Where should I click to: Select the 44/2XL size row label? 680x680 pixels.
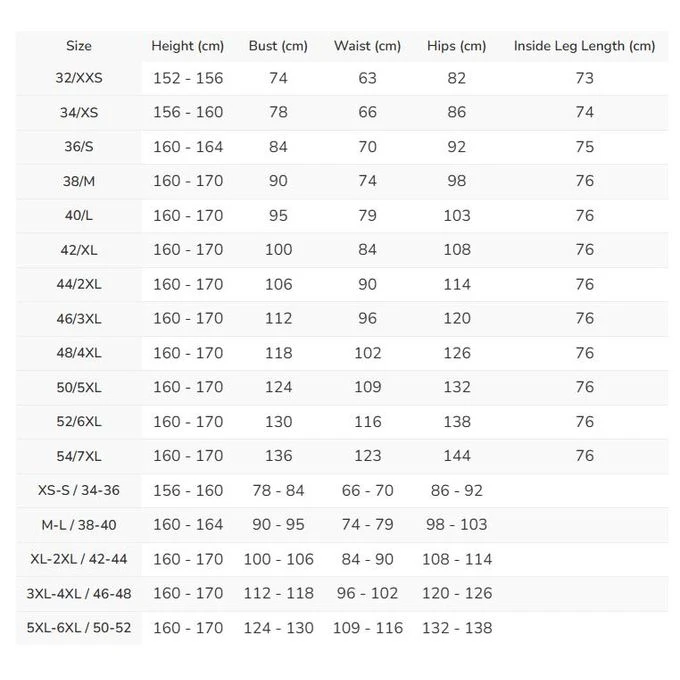coord(79,284)
